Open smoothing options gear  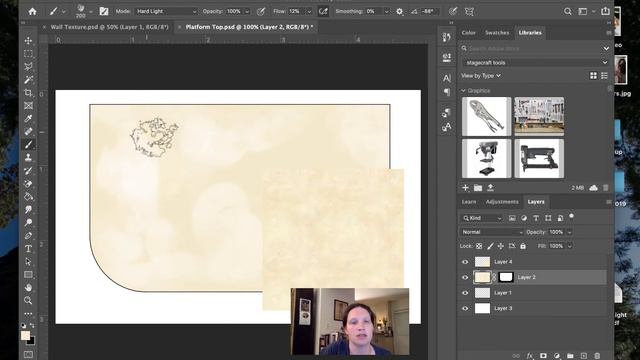pos(400,11)
